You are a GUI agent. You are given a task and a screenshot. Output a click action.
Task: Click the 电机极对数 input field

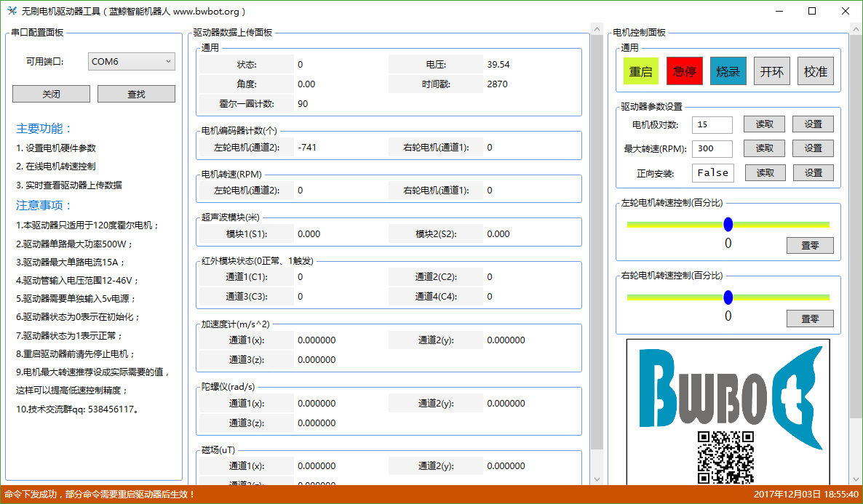[712, 124]
